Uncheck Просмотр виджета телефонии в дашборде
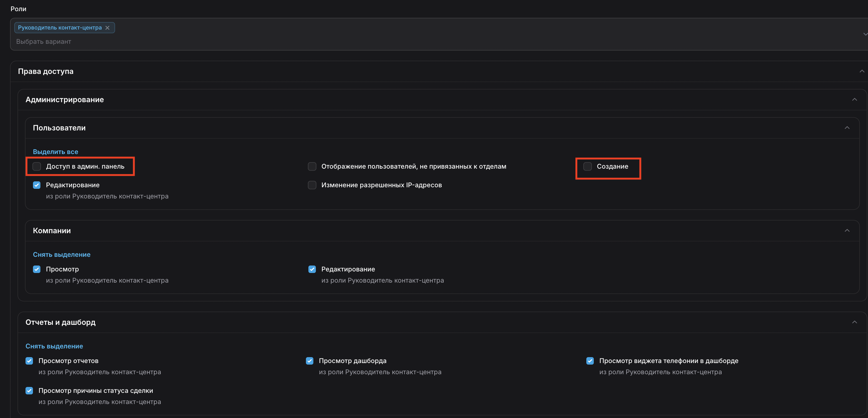This screenshot has height=418, width=868. pyautogui.click(x=590, y=361)
